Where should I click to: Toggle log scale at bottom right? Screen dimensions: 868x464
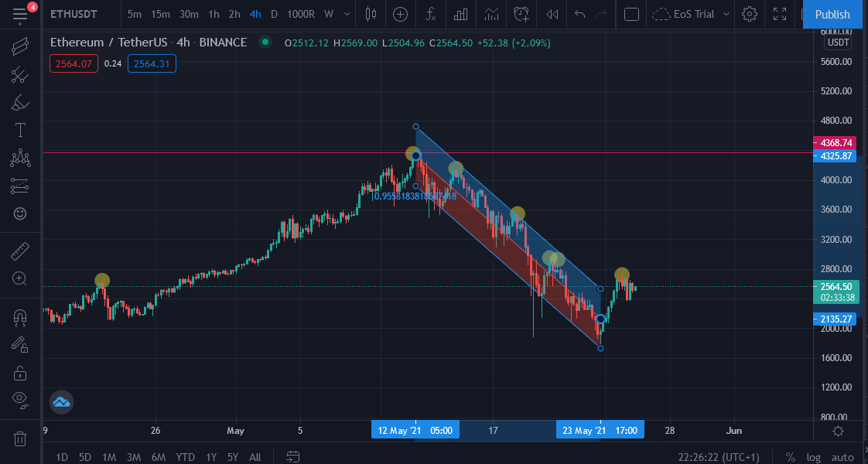813,457
